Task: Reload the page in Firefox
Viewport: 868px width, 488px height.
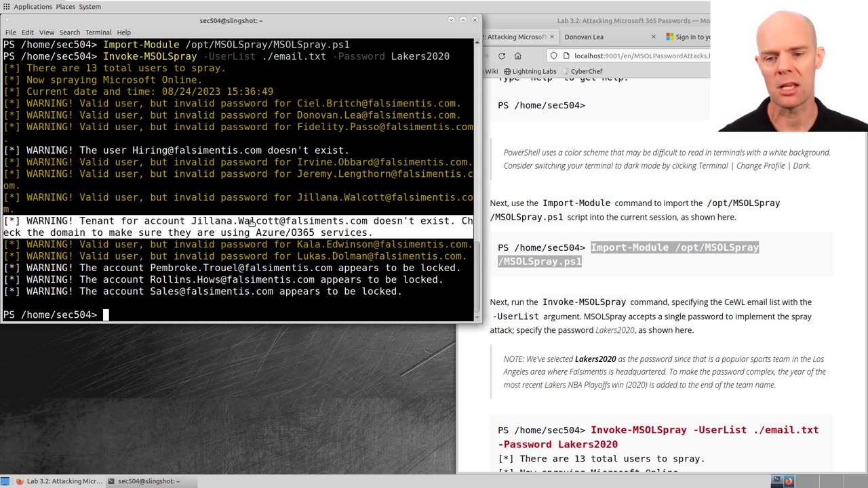Action: [501, 56]
